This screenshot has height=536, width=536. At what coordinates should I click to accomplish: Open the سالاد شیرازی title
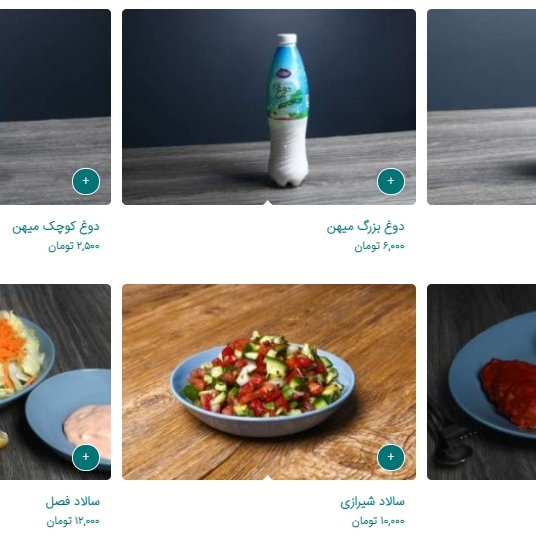[372, 502]
